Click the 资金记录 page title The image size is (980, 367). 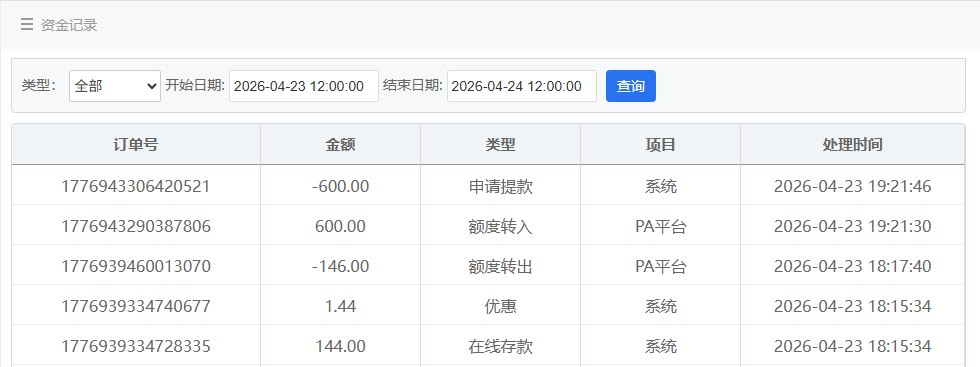(69, 25)
